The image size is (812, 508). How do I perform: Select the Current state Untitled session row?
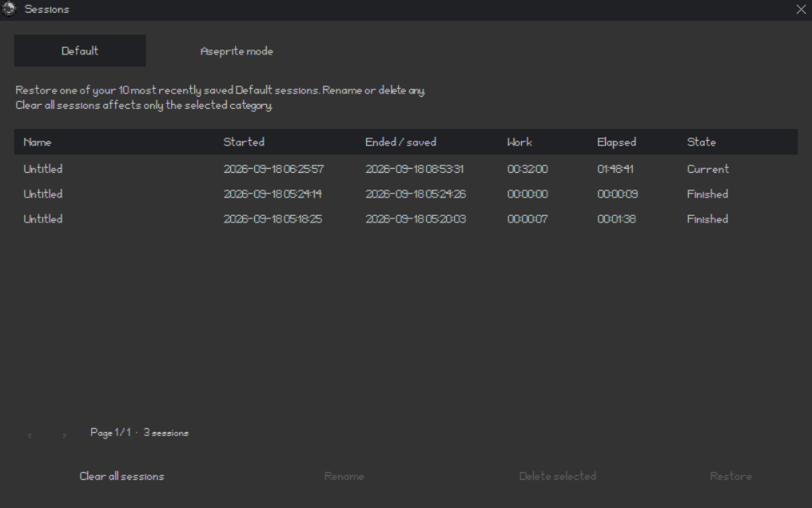(405, 169)
